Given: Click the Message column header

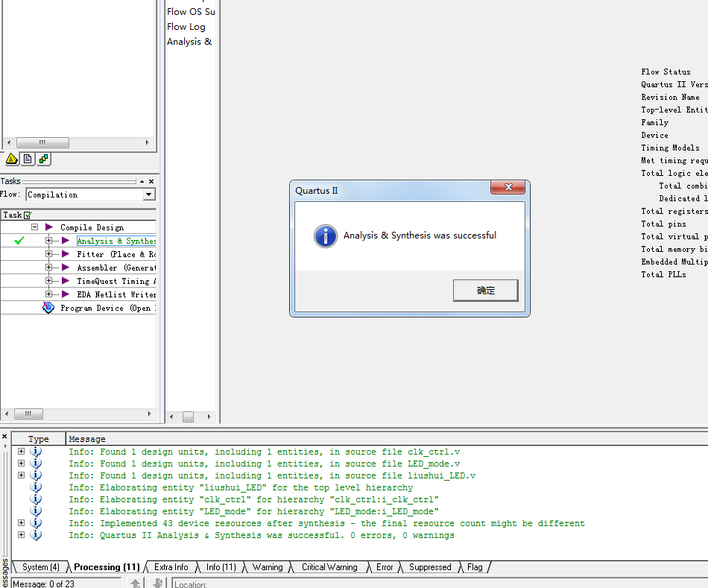Looking at the screenshot, I should pyautogui.click(x=387, y=439).
